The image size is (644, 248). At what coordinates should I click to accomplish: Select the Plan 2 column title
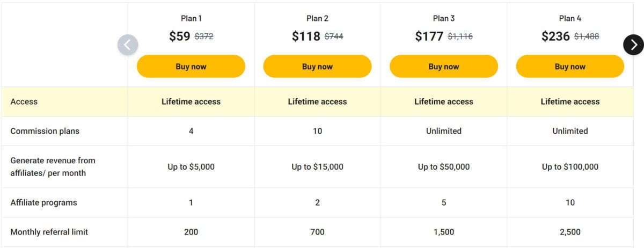point(317,18)
